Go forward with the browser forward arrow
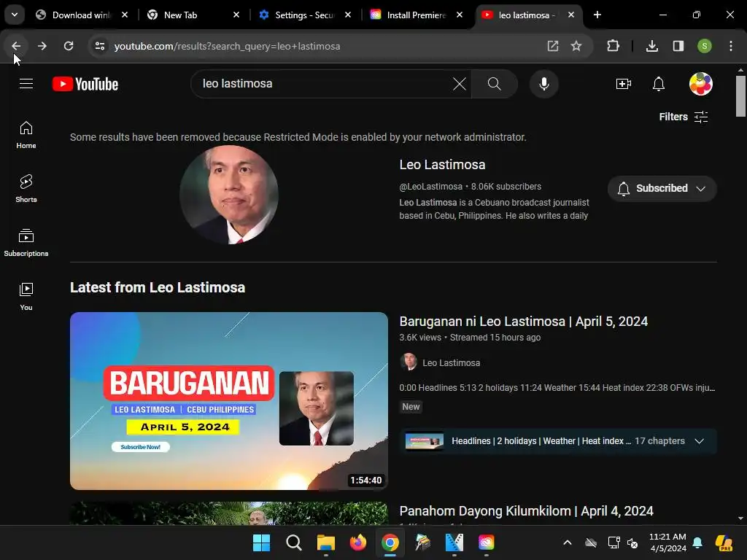 tap(42, 46)
